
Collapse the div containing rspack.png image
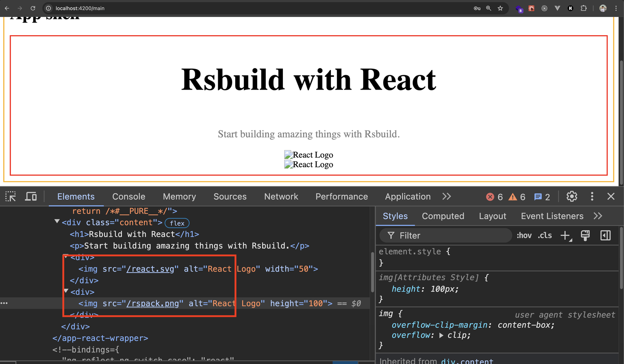[x=66, y=291]
